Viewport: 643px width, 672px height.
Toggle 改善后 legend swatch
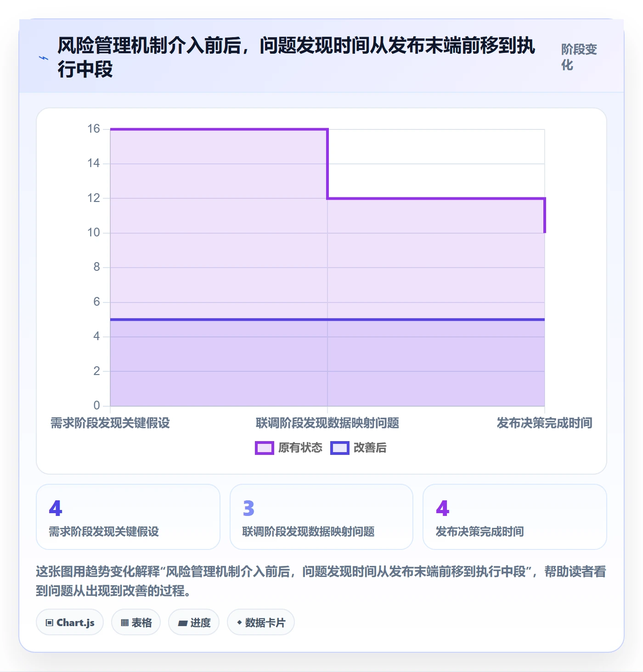340,448
